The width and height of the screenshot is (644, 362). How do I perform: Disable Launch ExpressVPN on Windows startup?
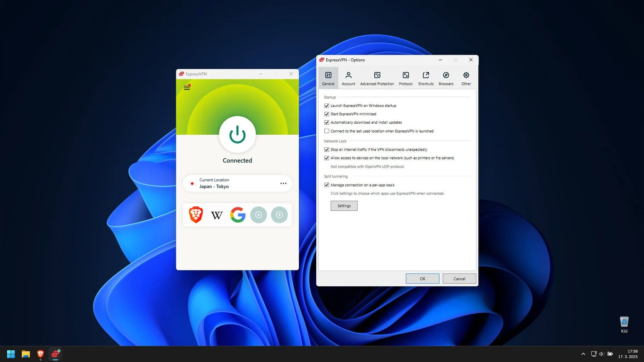click(x=327, y=106)
